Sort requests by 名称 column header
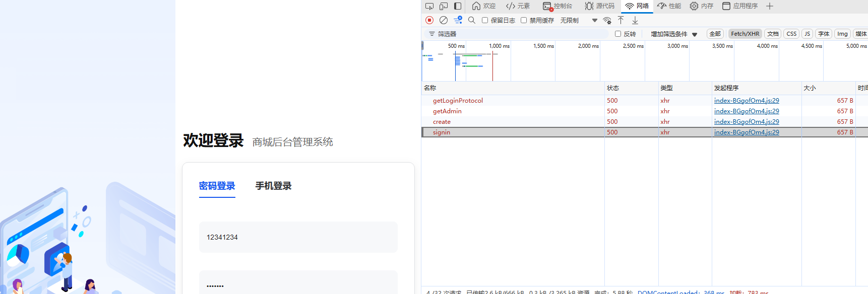 [x=513, y=88]
